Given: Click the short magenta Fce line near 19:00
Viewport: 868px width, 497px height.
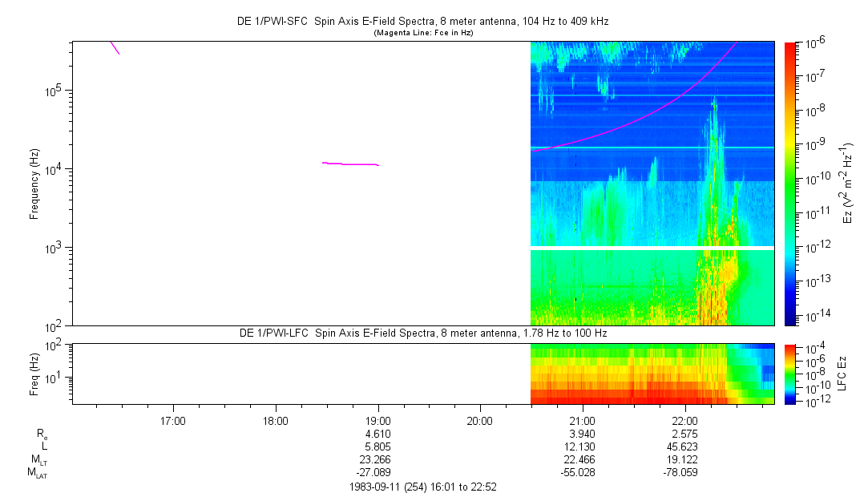Looking at the screenshot, I should click(351, 164).
